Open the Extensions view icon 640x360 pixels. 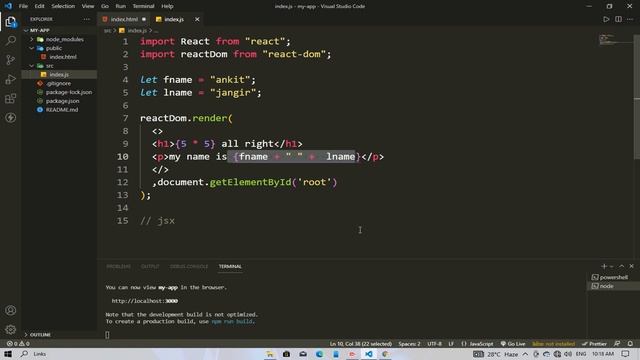click(11, 98)
